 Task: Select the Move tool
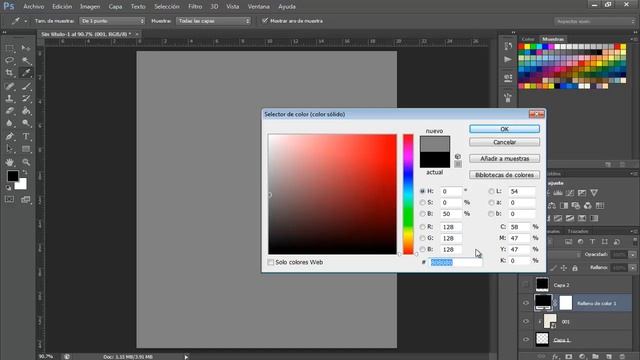click(x=26, y=48)
